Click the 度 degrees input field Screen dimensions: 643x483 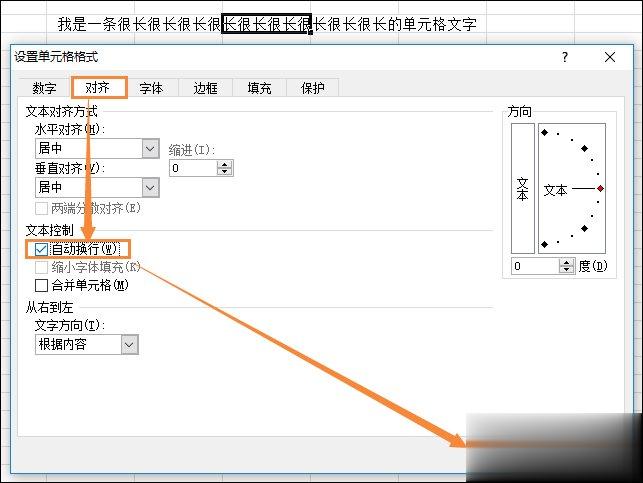[x=535, y=266]
